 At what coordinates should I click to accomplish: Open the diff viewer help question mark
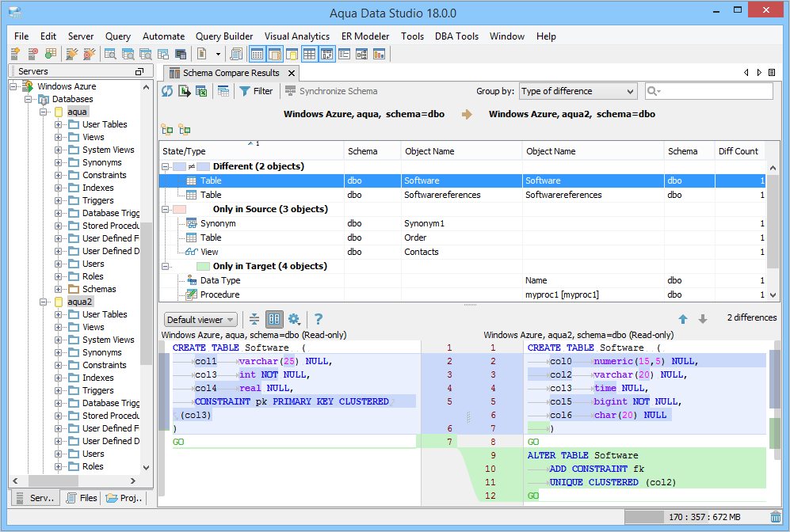pos(319,319)
